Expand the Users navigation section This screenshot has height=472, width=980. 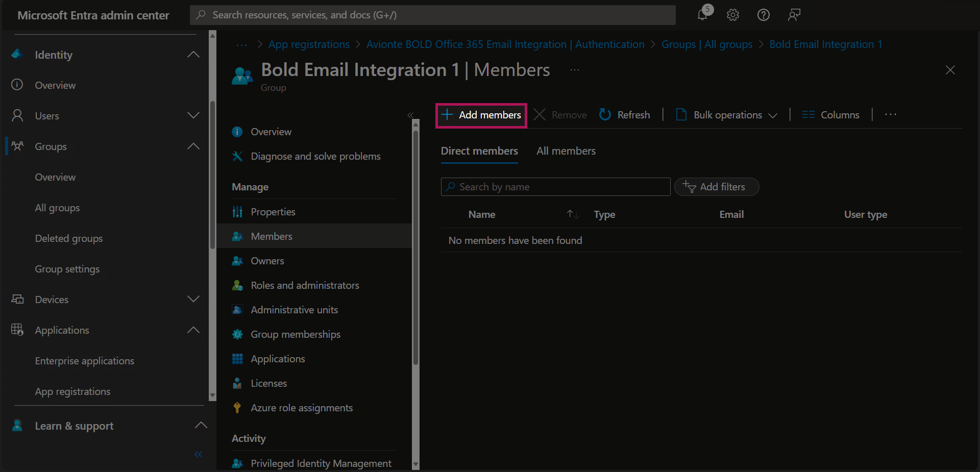(193, 116)
